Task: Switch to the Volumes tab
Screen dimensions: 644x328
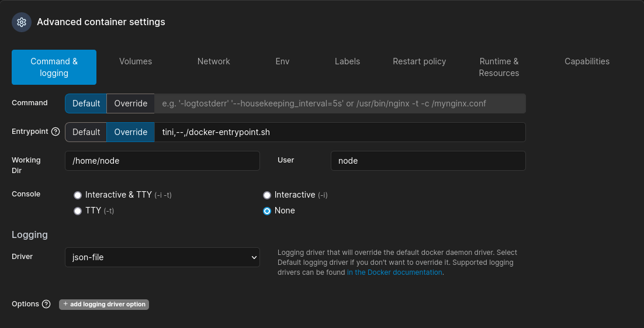Action: 136,61
